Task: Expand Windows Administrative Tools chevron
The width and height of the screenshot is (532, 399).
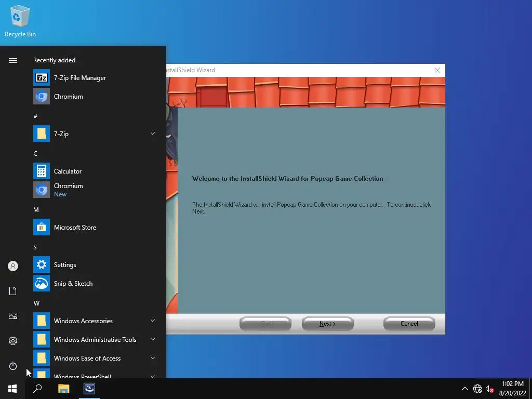Action: tap(153, 339)
